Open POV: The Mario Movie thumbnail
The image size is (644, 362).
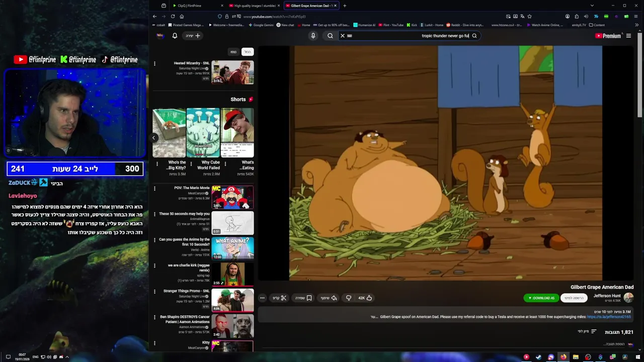(x=232, y=197)
